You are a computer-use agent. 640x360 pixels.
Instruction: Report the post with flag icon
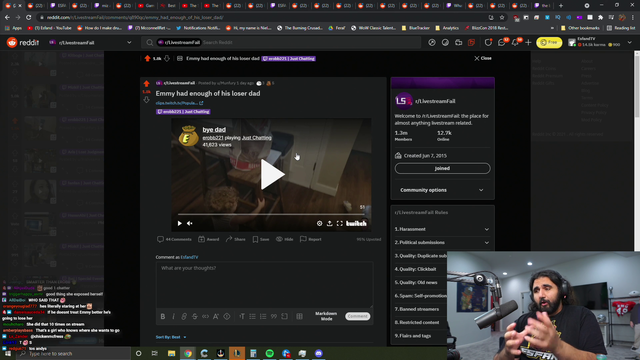tap(311, 239)
